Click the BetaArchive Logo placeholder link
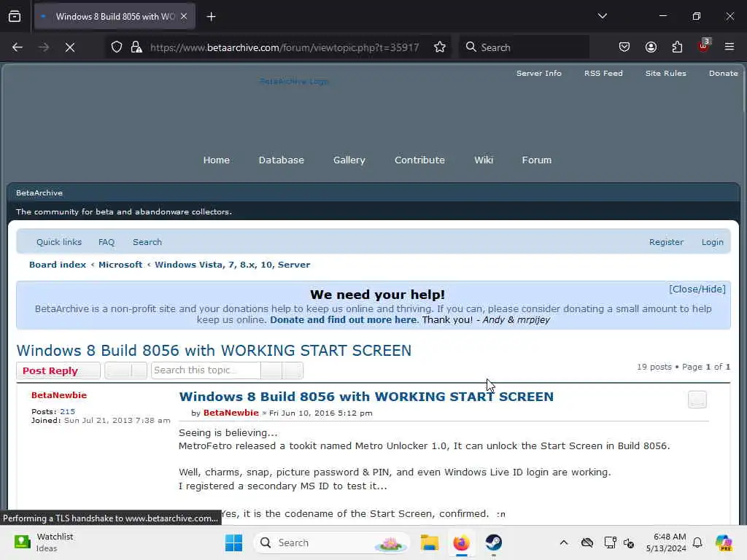Image resolution: width=747 pixels, height=560 pixels. 294,82
